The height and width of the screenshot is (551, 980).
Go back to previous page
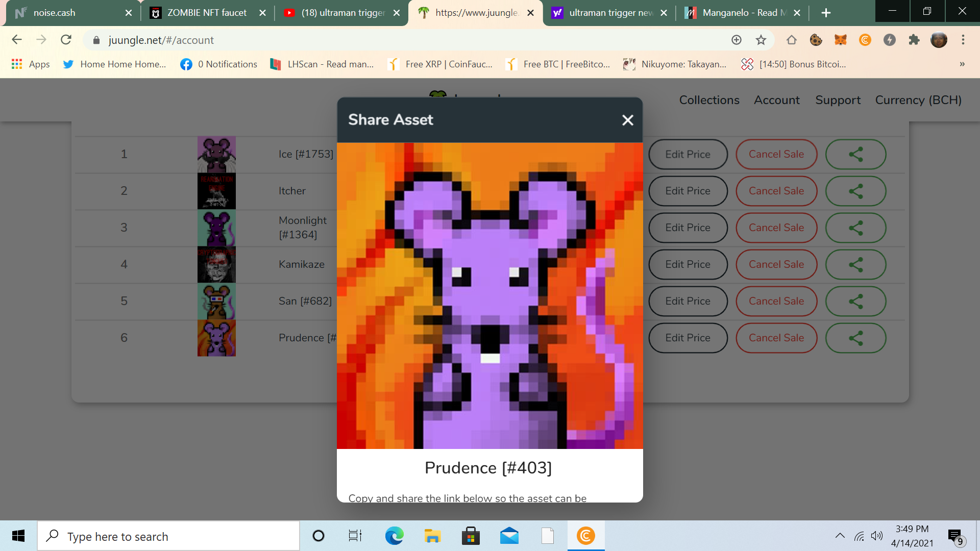(17, 40)
